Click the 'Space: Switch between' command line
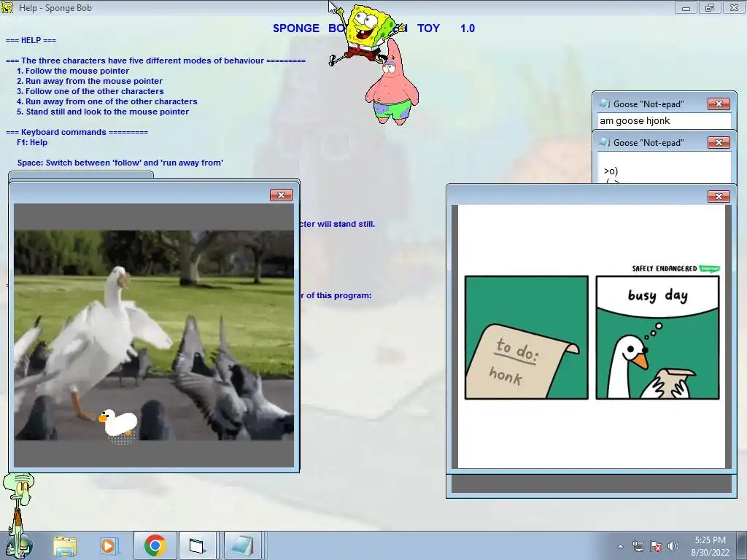Viewport: 747px width, 560px height. pos(120,163)
